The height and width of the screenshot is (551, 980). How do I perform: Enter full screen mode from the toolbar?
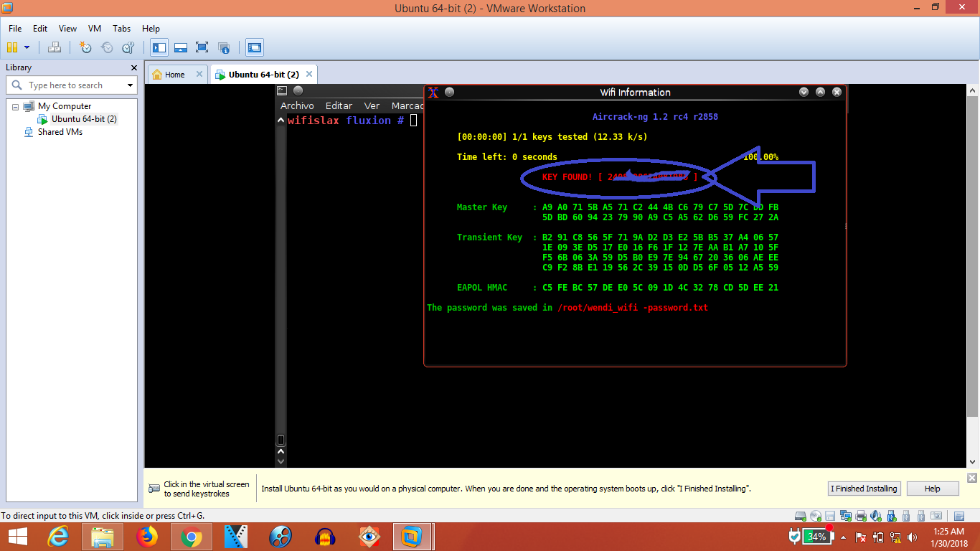point(202,47)
